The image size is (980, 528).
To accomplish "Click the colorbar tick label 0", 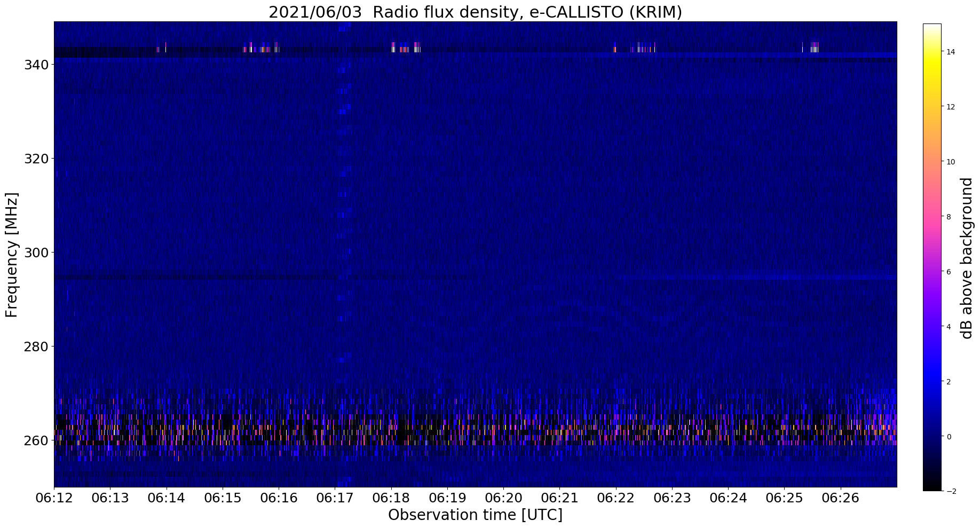I will [949, 437].
